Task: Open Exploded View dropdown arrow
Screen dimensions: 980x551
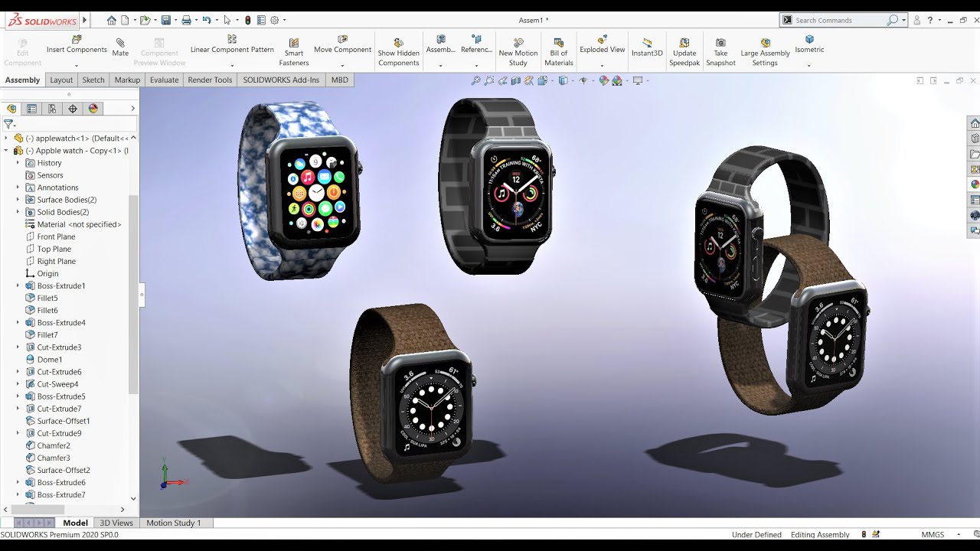Action: [x=603, y=65]
